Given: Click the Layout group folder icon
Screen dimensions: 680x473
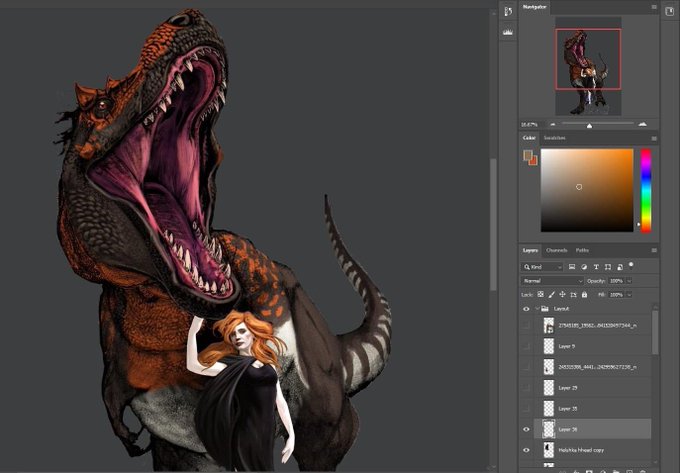Looking at the screenshot, I should coord(545,309).
